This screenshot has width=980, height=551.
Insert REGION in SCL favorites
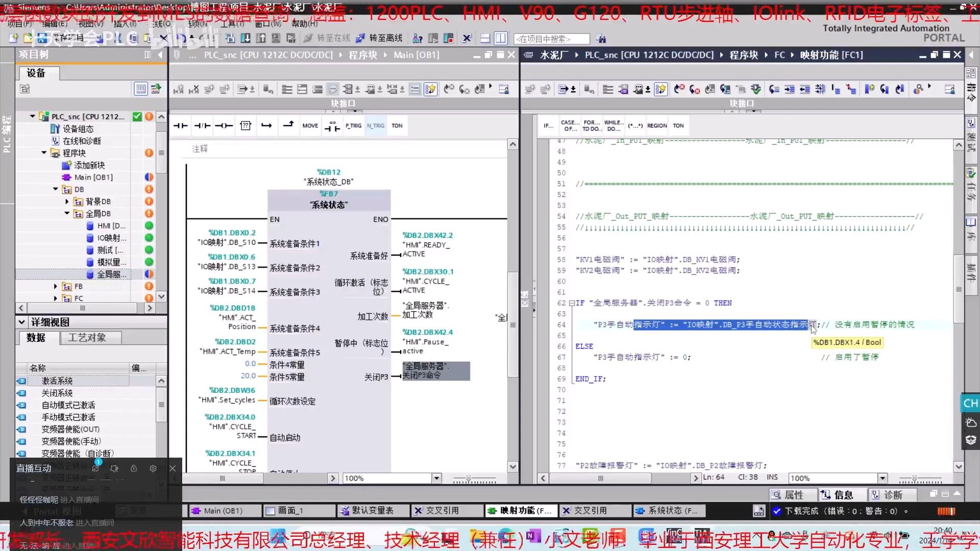point(657,126)
